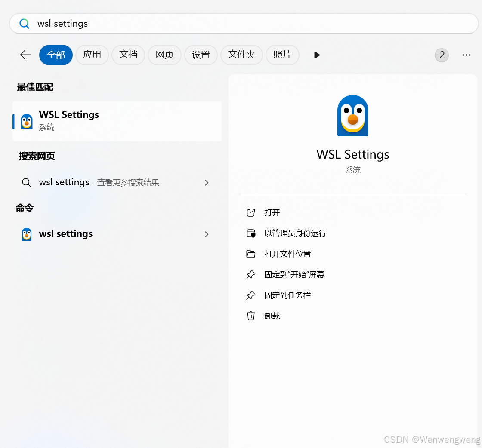Open the overflow menu with three dots
Image resolution: width=482 pixels, height=448 pixels.
(466, 55)
